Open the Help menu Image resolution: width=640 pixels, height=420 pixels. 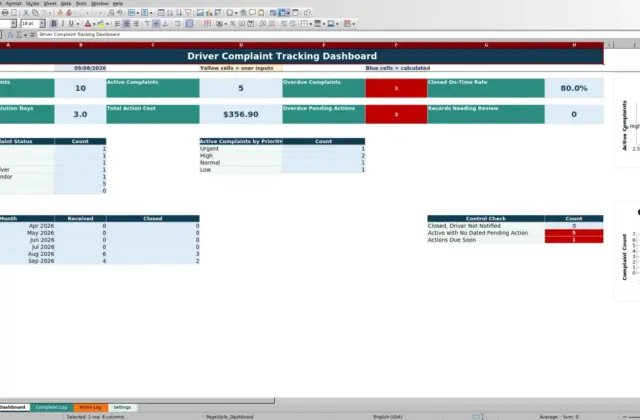click(x=118, y=3)
